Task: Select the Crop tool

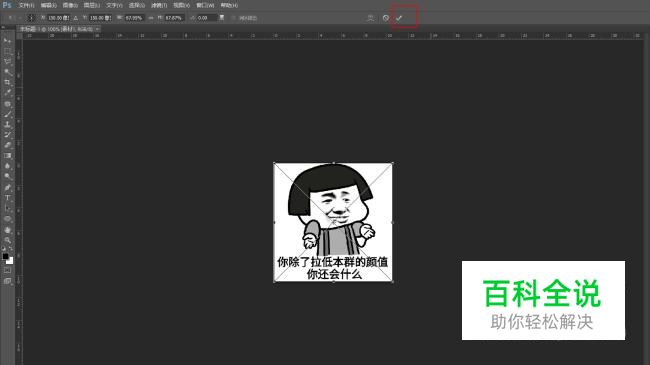Action: 7,83
